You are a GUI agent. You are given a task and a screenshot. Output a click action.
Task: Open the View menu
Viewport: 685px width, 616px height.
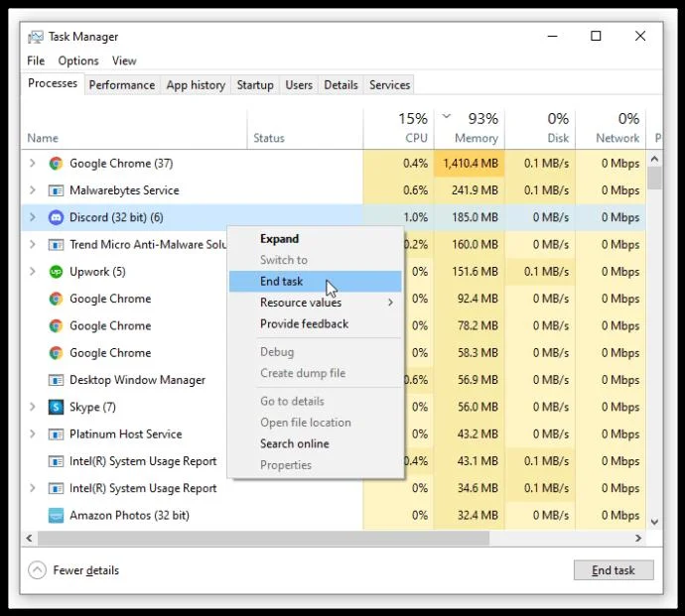[x=124, y=61]
